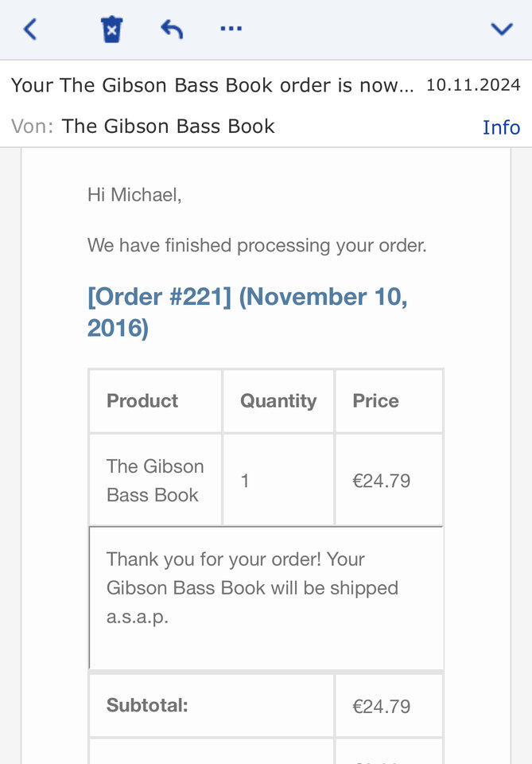The image size is (532, 764).
Task: Click the Product column header
Action: 155,401
